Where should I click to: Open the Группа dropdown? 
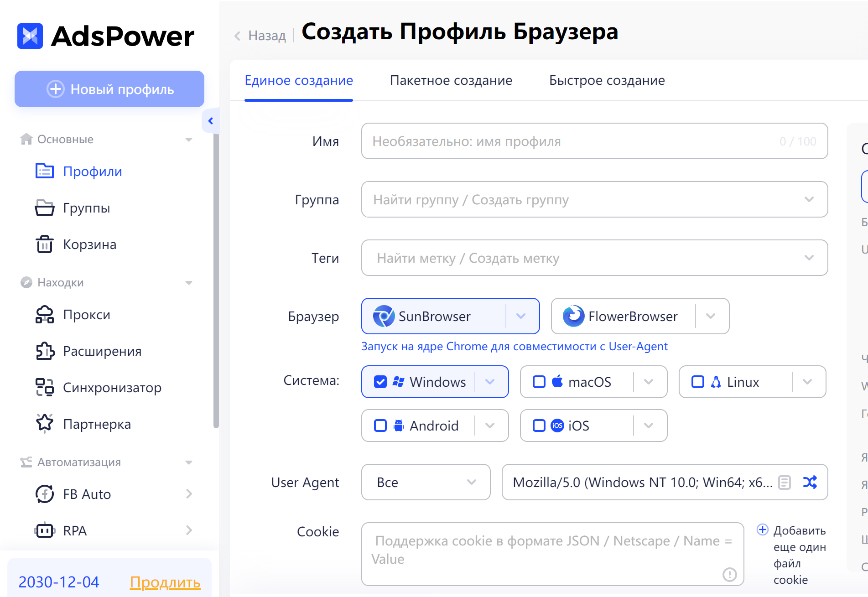[x=595, y=199]
